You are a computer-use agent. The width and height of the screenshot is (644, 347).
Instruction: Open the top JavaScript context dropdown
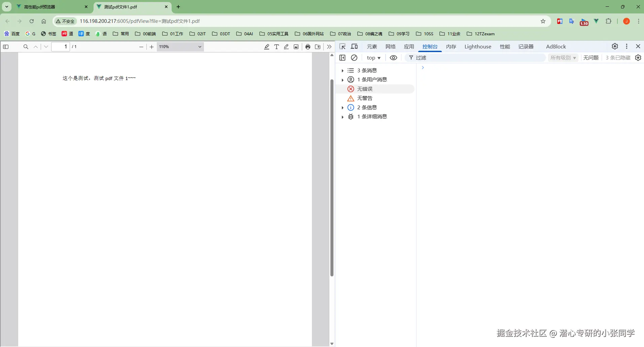click(x=373, y=58)
